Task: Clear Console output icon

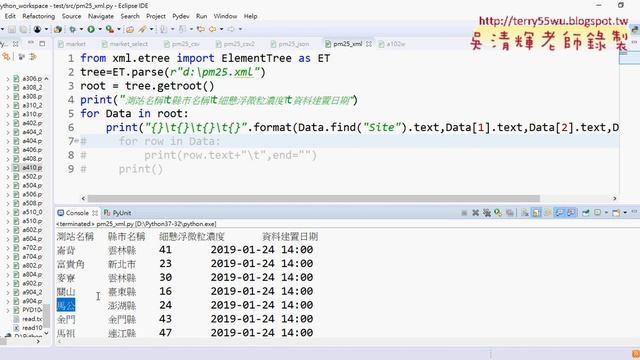Action: (x=525, y=213)
